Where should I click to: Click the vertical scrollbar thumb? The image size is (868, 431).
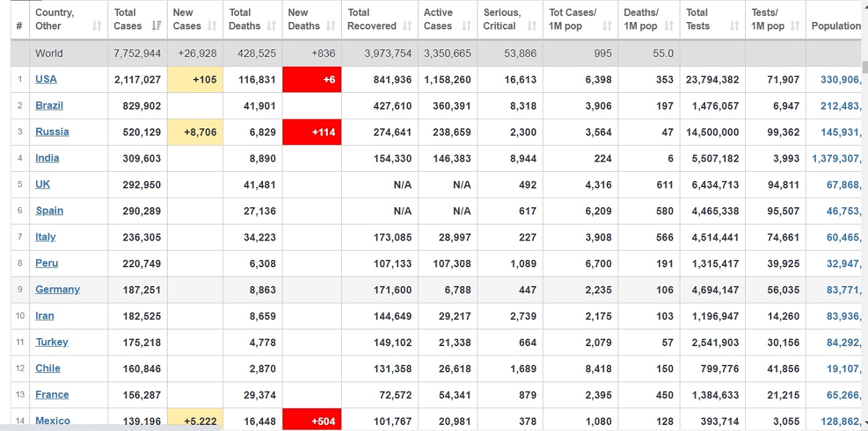click(865, 67)
